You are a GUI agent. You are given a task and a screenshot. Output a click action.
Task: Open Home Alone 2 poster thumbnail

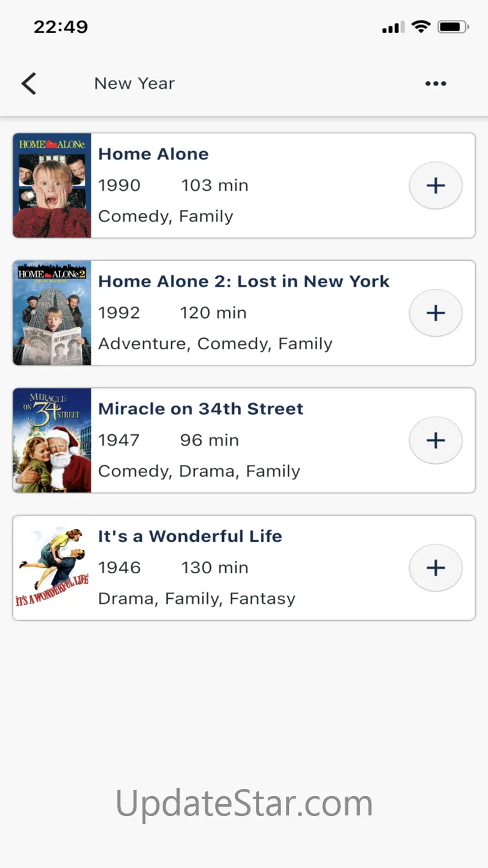[x=52, y=313]
